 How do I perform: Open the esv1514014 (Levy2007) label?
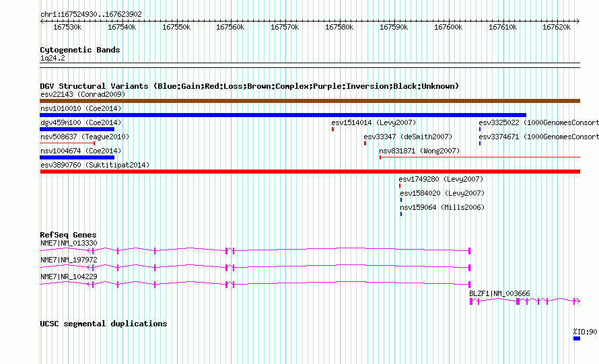tap(374, 122)
